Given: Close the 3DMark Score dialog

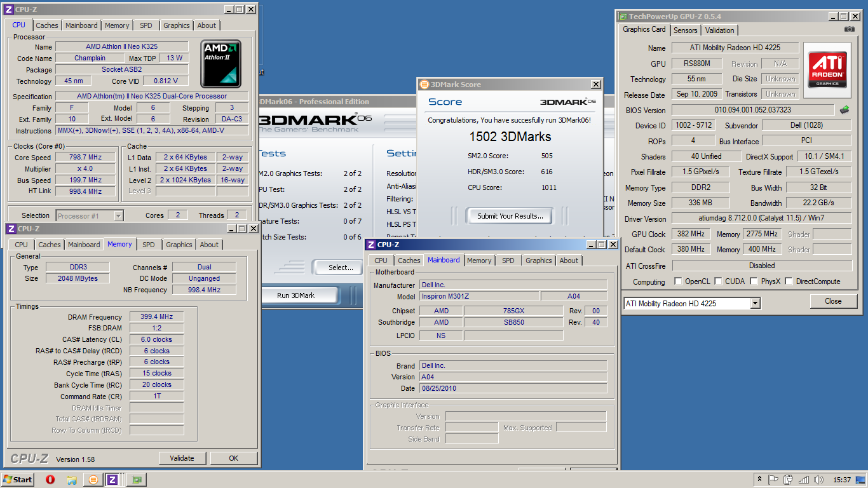Looking at the screenshot, I should click(x=595, y=85).
